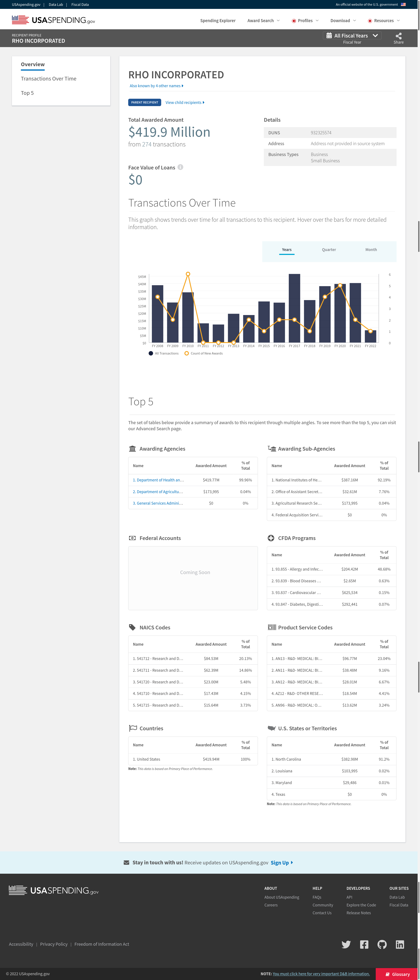Expand the Download menu
This screenshot has width=420, height=980.
pyautogui.click(x=343, y=21)
